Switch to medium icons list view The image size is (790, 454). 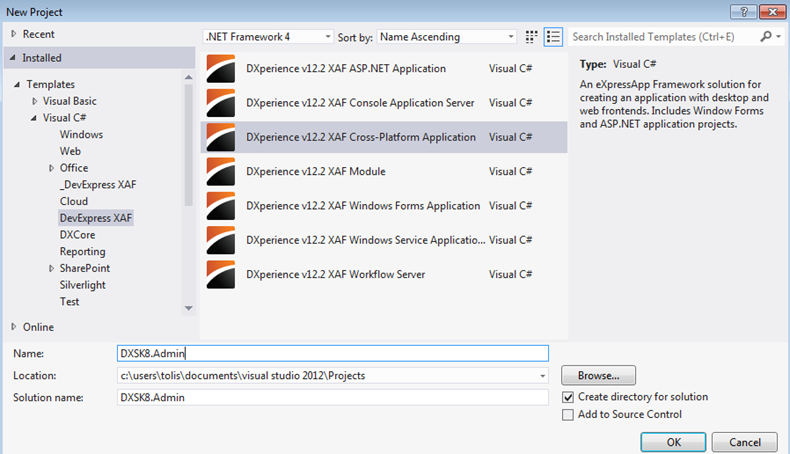554,37
